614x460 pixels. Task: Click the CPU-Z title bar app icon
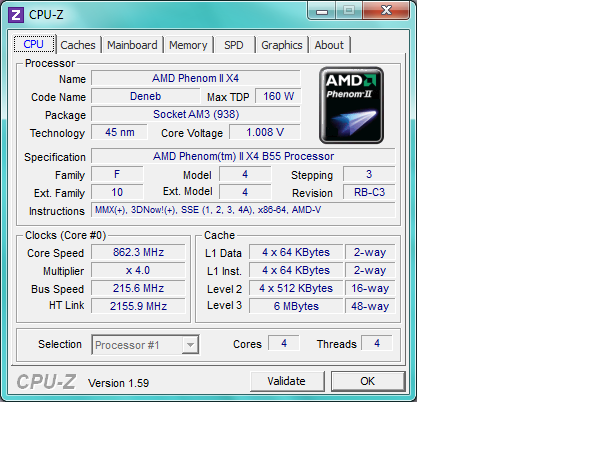tap(16, 15)
